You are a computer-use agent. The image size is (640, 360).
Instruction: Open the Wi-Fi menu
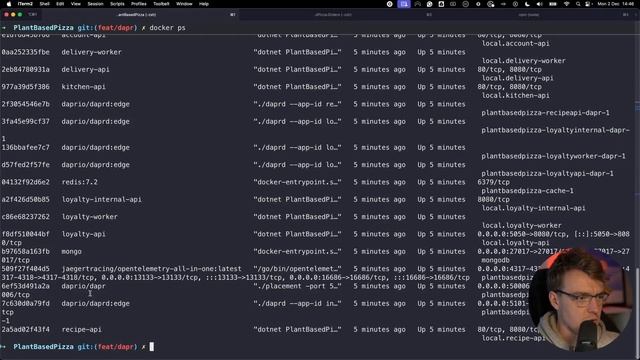tap(567, 4)
